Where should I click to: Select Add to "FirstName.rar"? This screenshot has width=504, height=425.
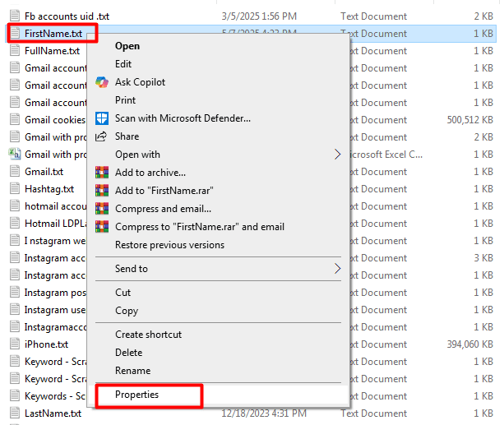click(164, 191)
